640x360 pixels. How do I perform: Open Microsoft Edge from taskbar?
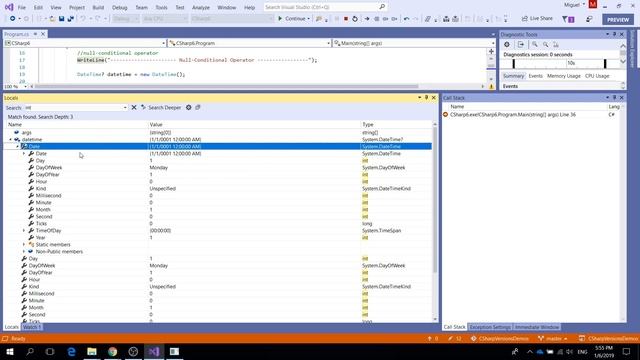[71, 351]
